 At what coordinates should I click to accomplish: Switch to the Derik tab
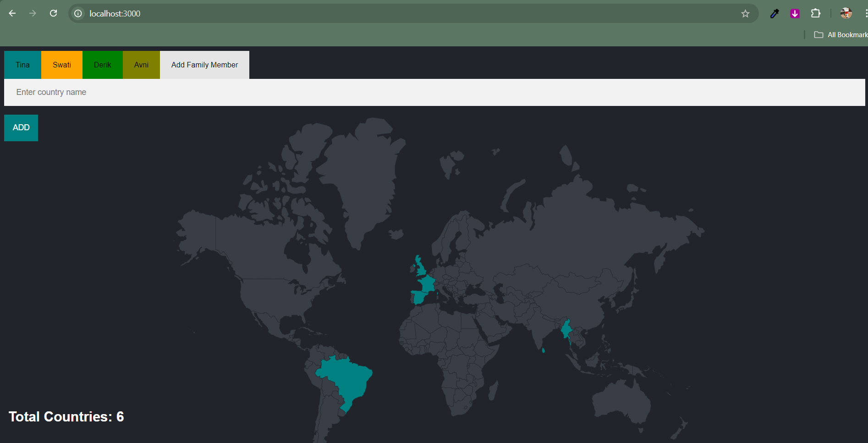[x=103, y=65]
